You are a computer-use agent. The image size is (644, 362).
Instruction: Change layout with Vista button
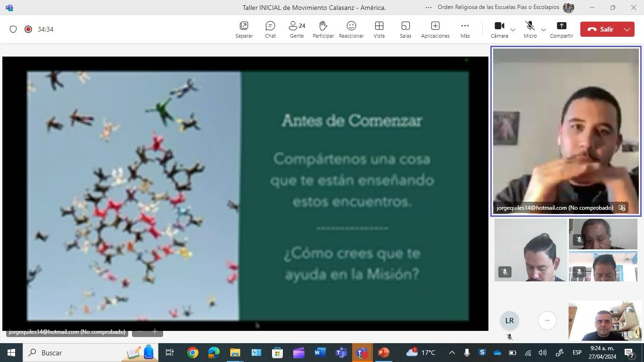379,29
